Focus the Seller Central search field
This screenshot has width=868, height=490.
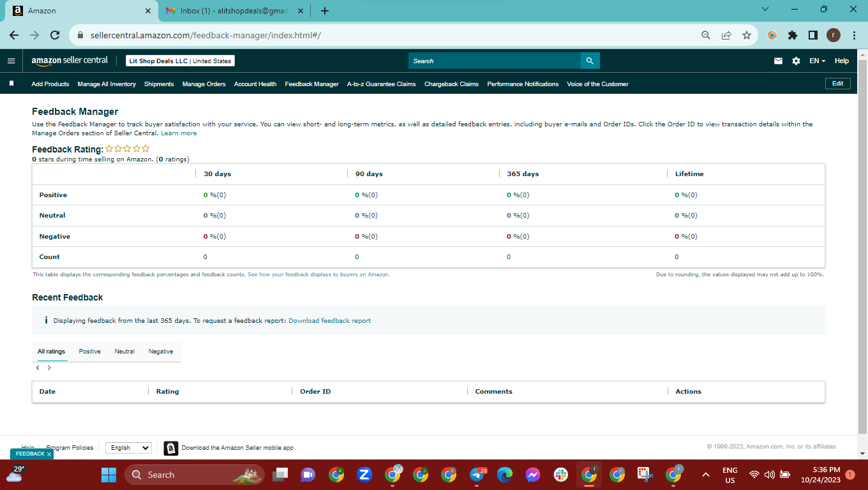tap(495, 61)
